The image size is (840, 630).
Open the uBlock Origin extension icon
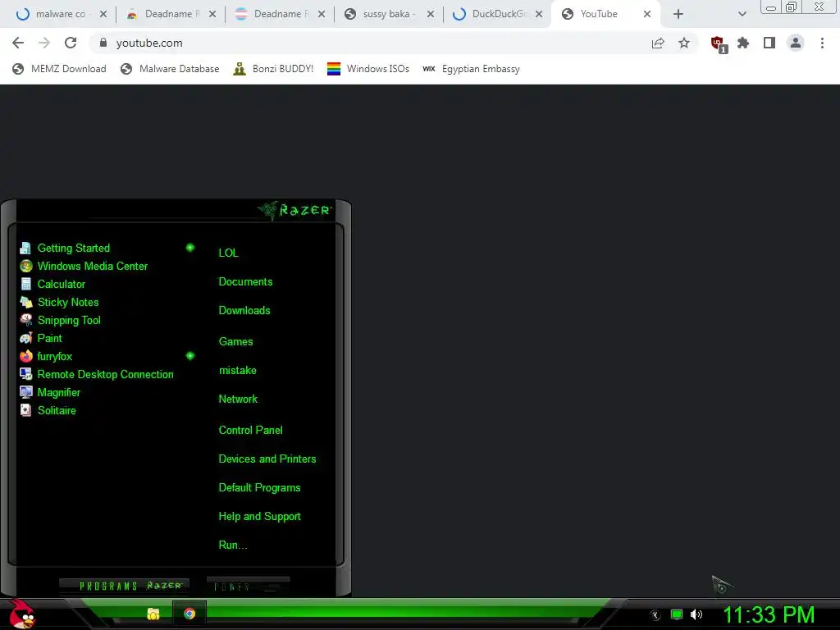coord(719,44)
